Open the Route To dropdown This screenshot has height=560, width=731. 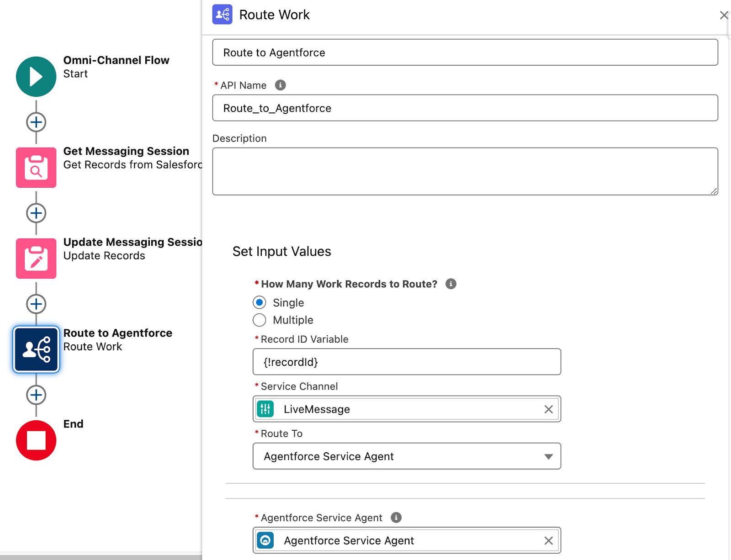[x=407, y=456]
